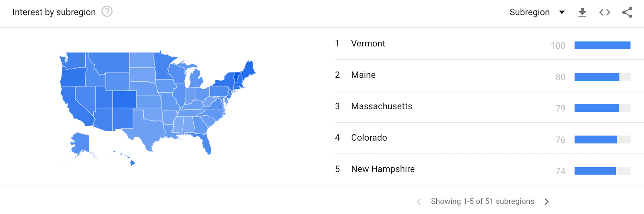Click the help question mark icon
644x214 pixels.
pyautogui.click(x=107, y=11)
